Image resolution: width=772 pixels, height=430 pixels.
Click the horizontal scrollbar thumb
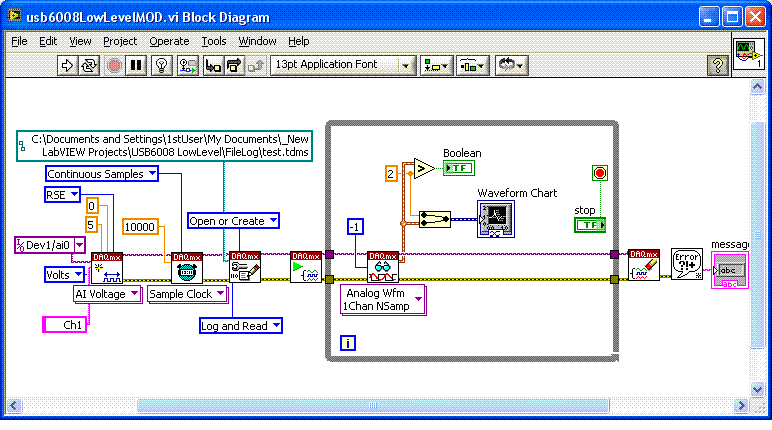tap(373, 405)
